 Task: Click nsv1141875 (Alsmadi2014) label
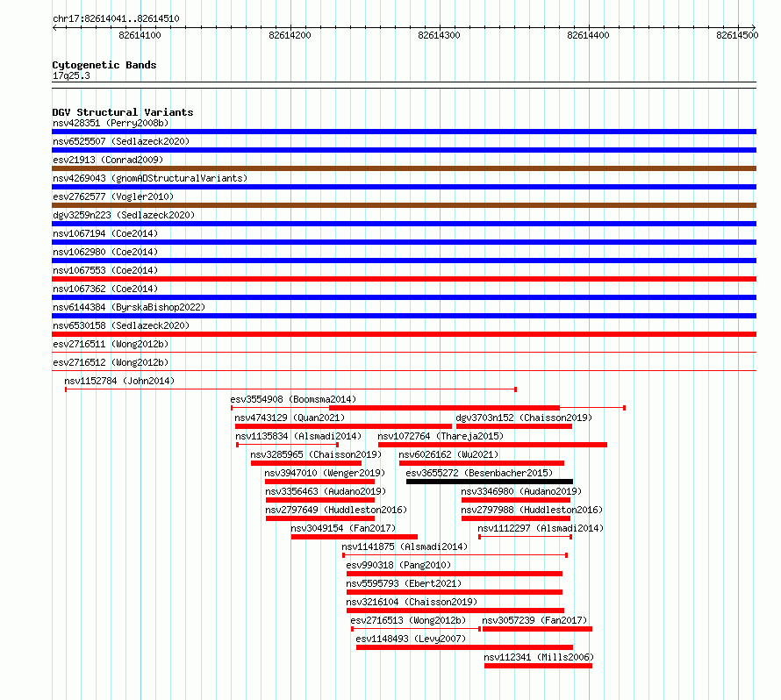405,546
